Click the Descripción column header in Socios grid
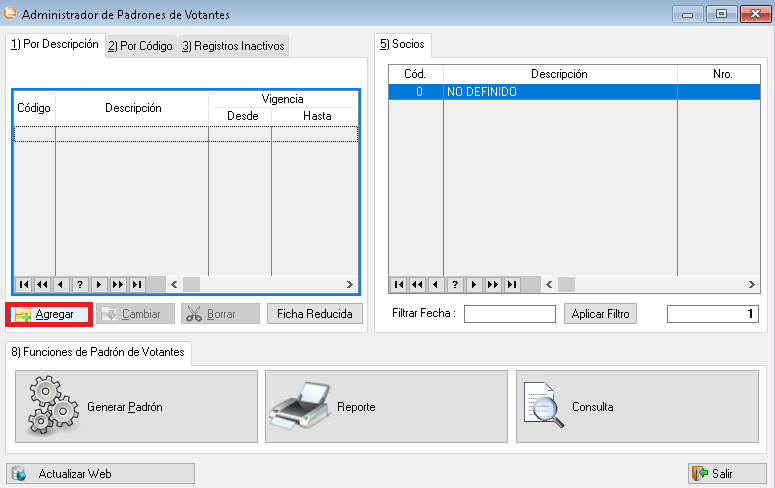This screenshot has width=775, height=488. 559,74
